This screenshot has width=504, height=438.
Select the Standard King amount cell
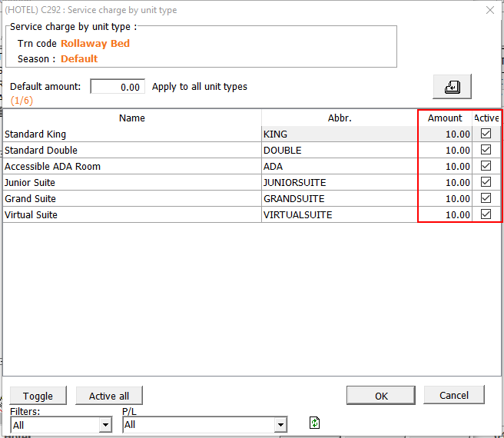click(445, 134)
